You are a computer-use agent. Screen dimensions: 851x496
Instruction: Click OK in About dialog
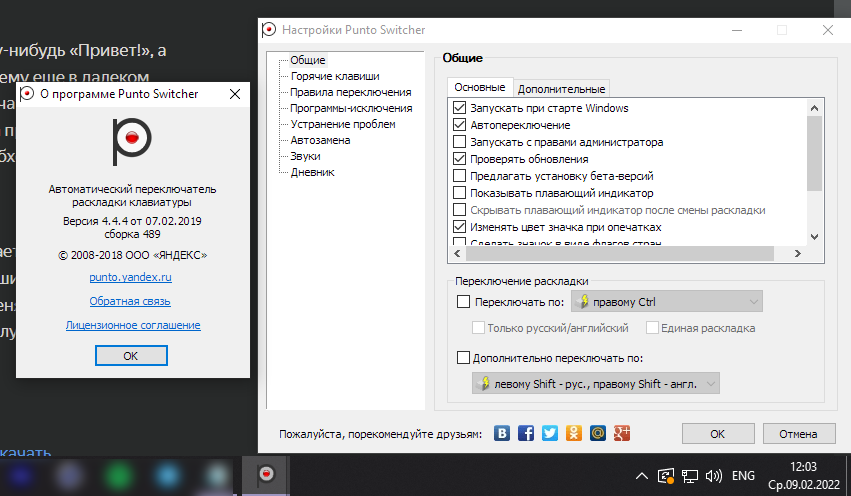click(131, 356)
